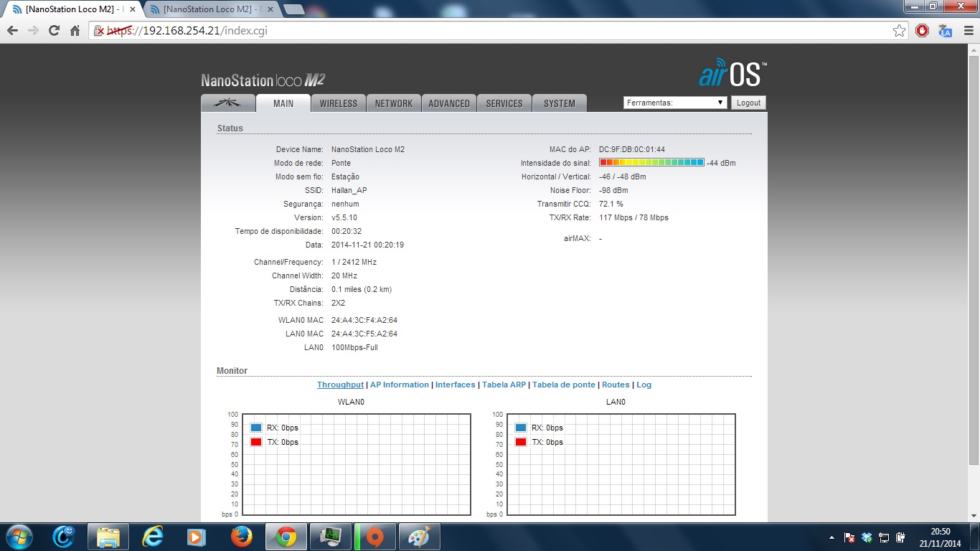
Task: Click the version value v5.5.10
Action: [344, 217]
